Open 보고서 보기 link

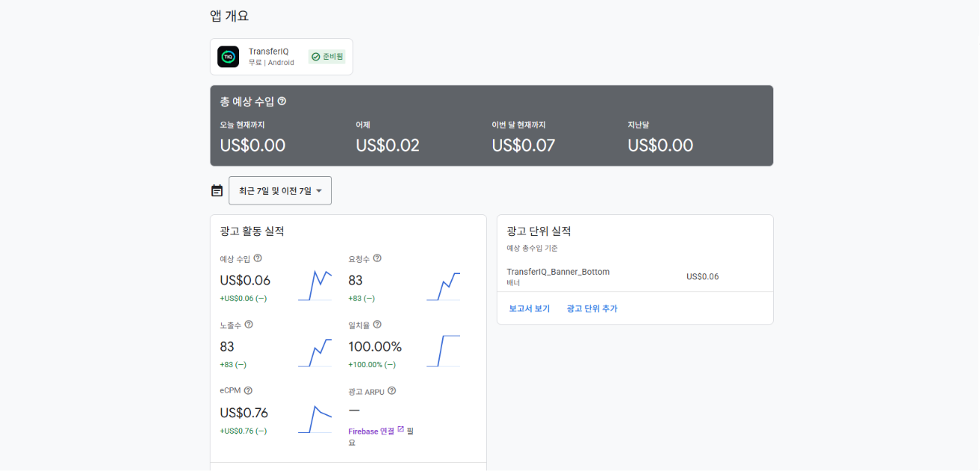(529, 308)
